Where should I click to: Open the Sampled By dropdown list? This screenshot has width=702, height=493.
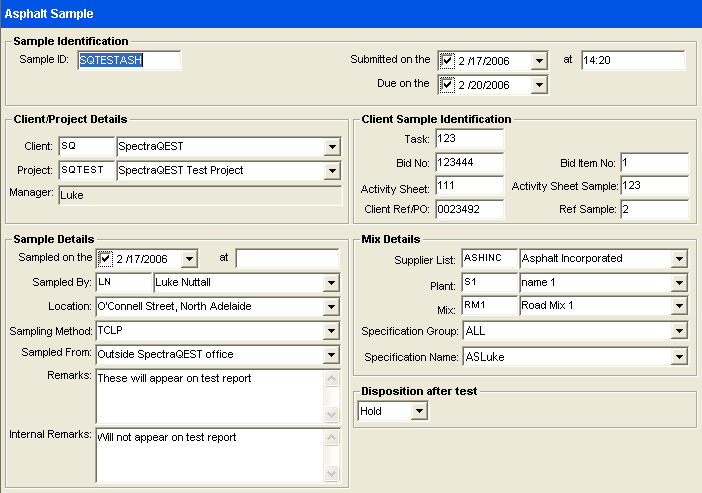coord(332,284)
